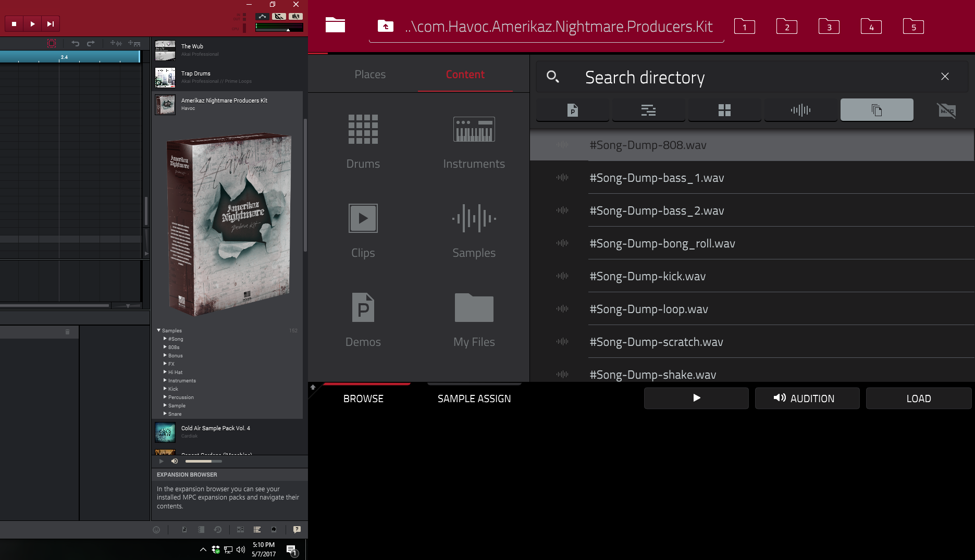
Task: Open the Drums content category
Action: coord(363,142)
